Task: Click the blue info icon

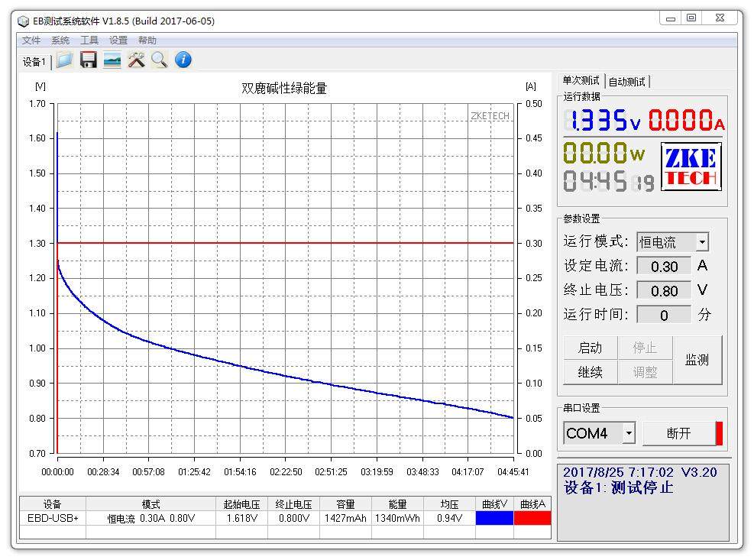Action: [x=183, y=60]
